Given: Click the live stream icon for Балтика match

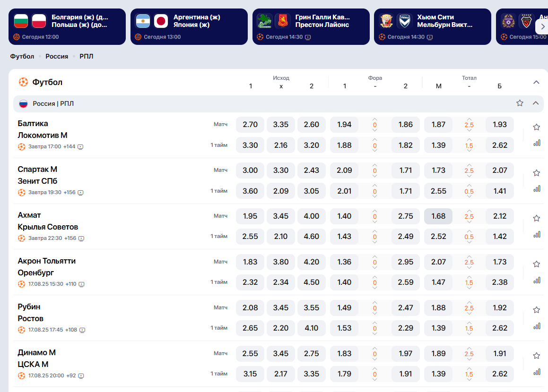Looking at the screenshot, I should 80,147.
